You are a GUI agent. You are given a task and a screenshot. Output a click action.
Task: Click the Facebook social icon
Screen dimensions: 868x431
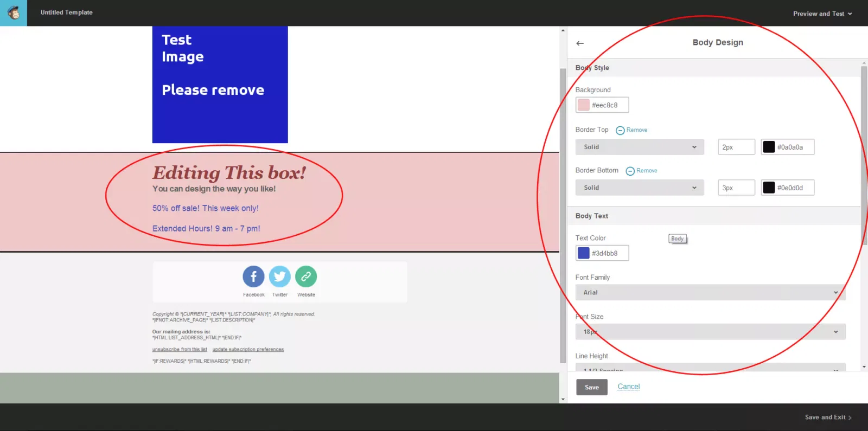click(x=253, y=276)
